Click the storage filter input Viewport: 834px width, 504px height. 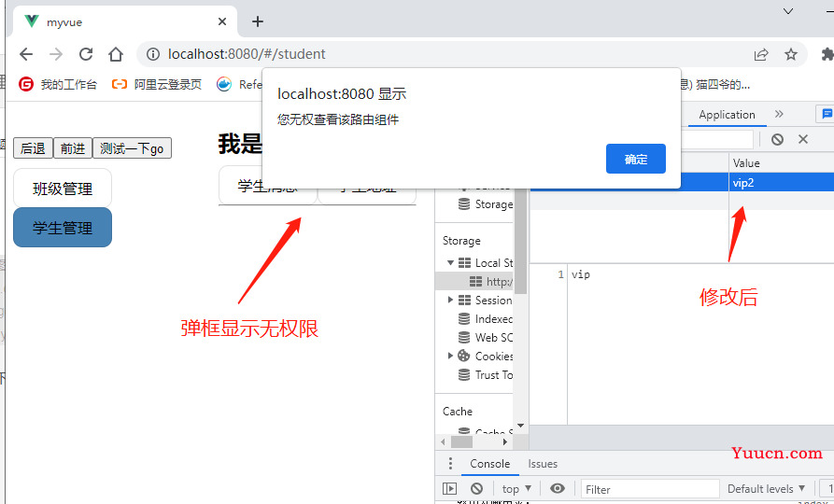pos(717,139)
